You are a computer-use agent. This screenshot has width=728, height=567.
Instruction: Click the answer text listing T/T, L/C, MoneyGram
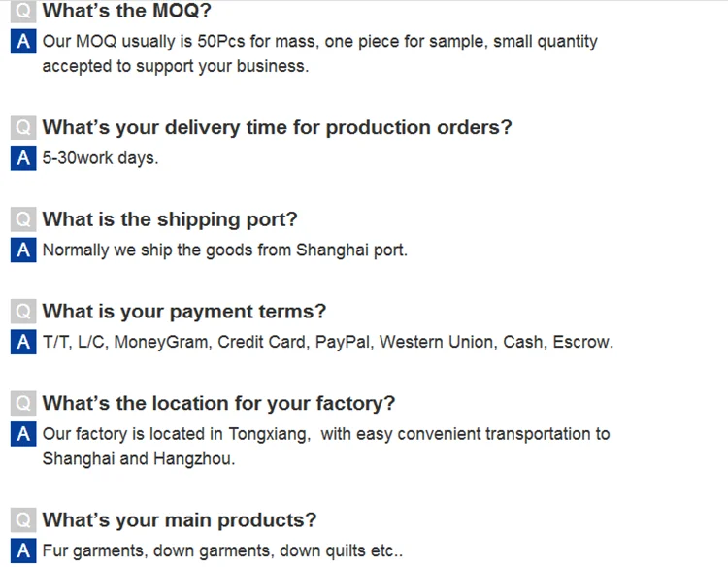coord(328,342)
